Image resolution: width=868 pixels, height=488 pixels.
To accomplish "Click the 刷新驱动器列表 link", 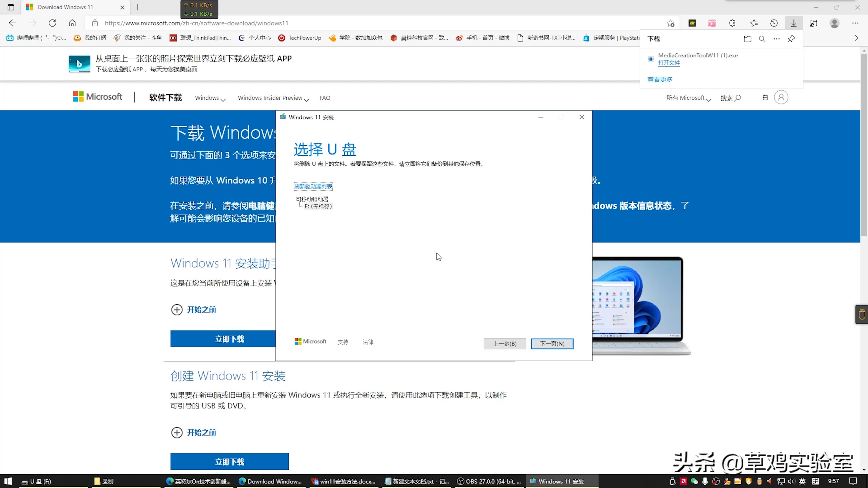I will 313,186.
